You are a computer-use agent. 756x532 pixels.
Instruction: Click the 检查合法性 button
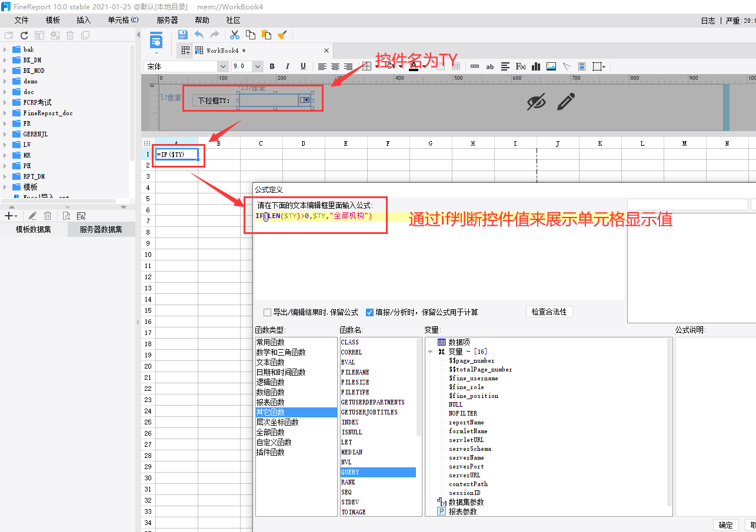[x=549, y=312]
